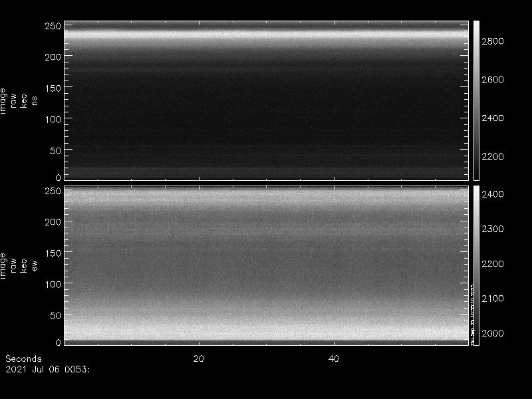The image size is (532, 399).
Task: Click the rotated timestamp text beside bottom colorbar
Action: coord(472,313)
